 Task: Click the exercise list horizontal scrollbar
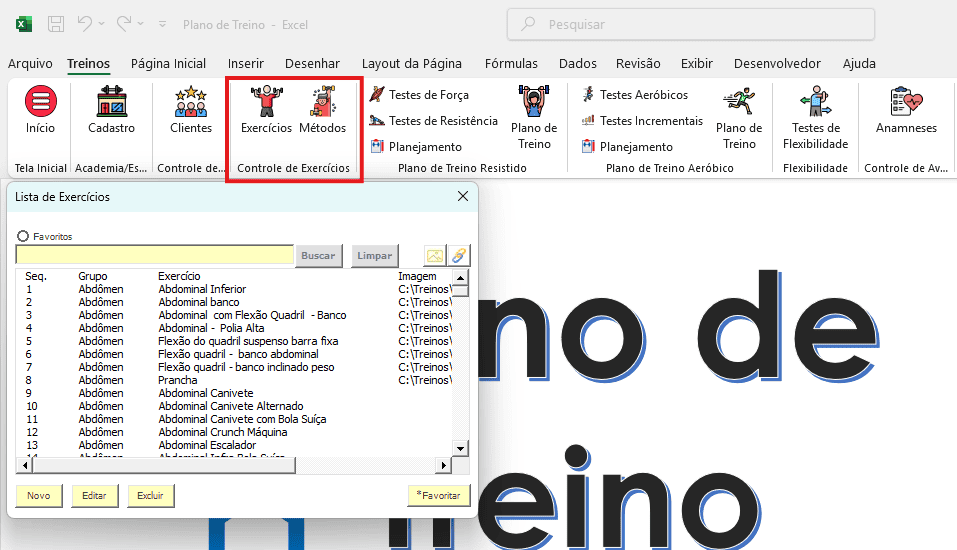coord(230,466)
